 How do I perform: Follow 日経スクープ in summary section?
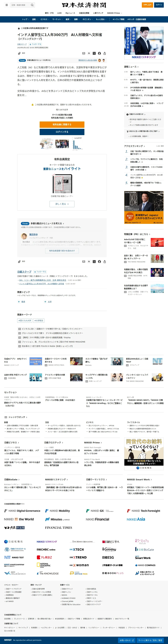pos(40,272)
